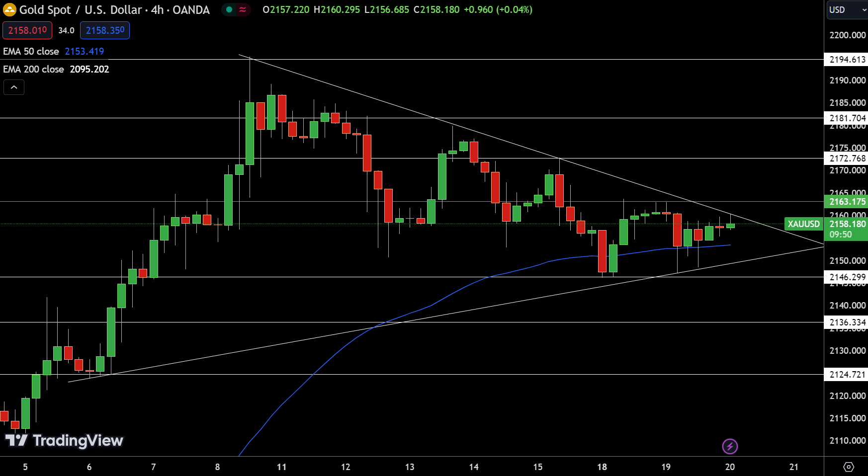Screen dimensions: 868x476
Task: Click the 2146.299 price level label
Action: pos(846,277)
